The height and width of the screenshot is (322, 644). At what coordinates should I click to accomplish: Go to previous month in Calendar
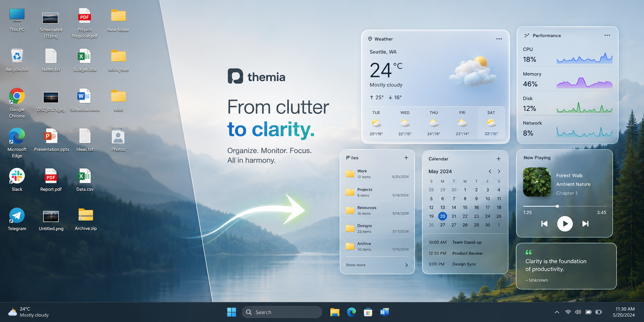490,172
